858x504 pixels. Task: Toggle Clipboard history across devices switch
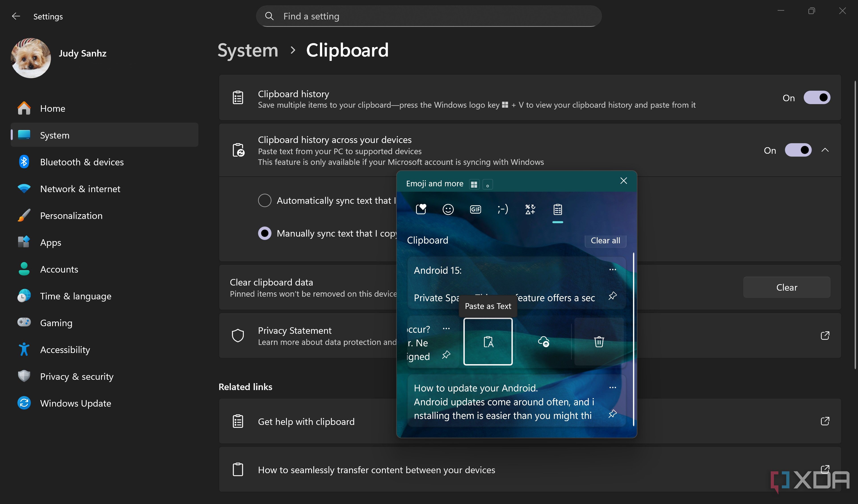pyautogui.click(x=798, y=150)
